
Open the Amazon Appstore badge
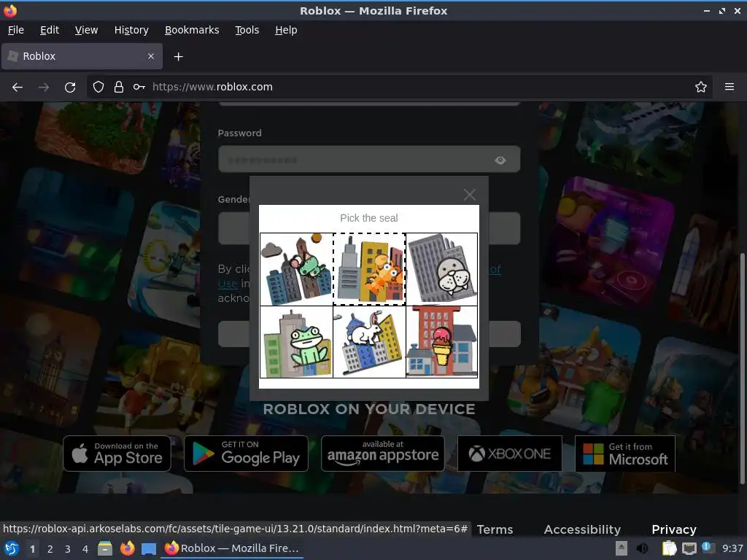[382, 454]
